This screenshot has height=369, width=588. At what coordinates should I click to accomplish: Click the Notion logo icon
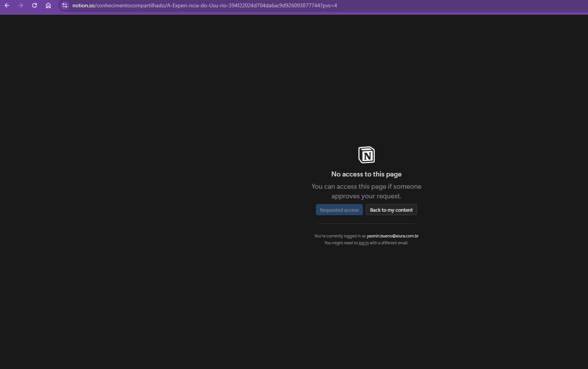point(366,155)
